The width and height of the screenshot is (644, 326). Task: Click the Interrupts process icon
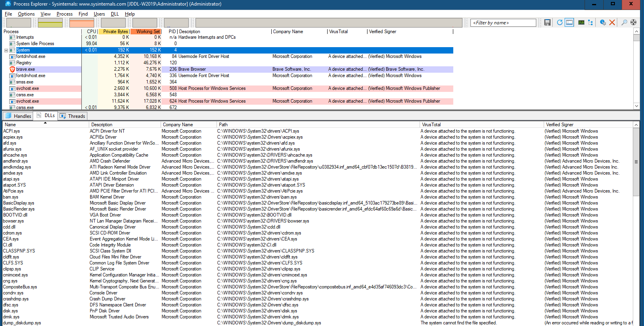click(x=12, y=37)
